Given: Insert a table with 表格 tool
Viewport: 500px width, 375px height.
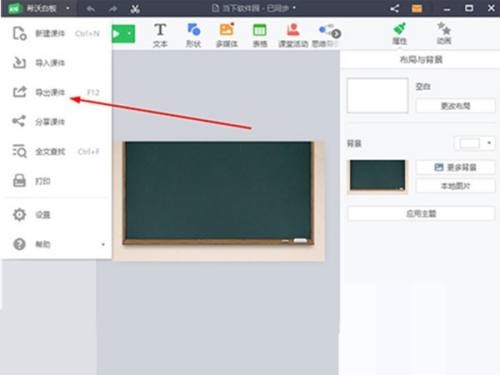Looking at the screenshot, I should (260, 35).
